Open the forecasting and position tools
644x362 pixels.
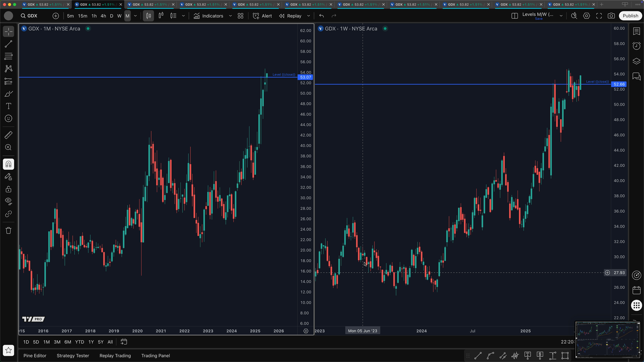point(9,81)
